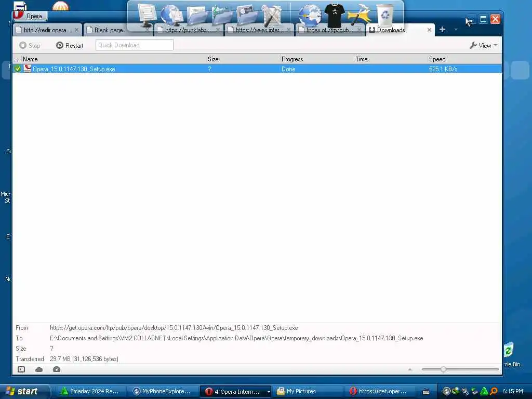Image resolution: width=532 pixels, height=399 pixels.
Task: Click the first round grey tray icon
Action: 446,391
